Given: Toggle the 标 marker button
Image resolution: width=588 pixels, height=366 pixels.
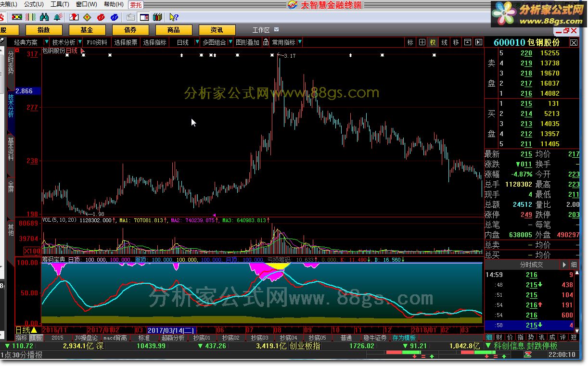Looking at the screenshot, I should point(410,42).
